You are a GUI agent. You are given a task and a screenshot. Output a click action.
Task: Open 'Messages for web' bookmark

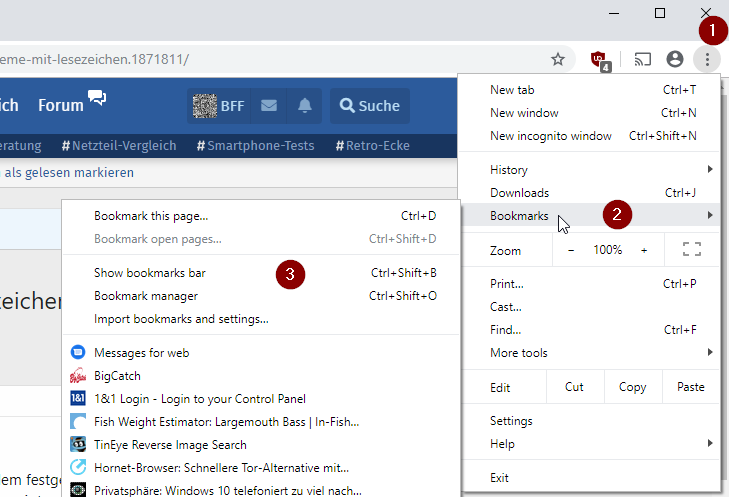click(261, 353)
